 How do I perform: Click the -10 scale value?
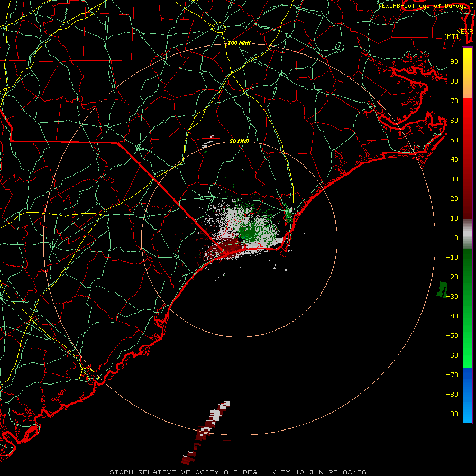click(452, 258)
